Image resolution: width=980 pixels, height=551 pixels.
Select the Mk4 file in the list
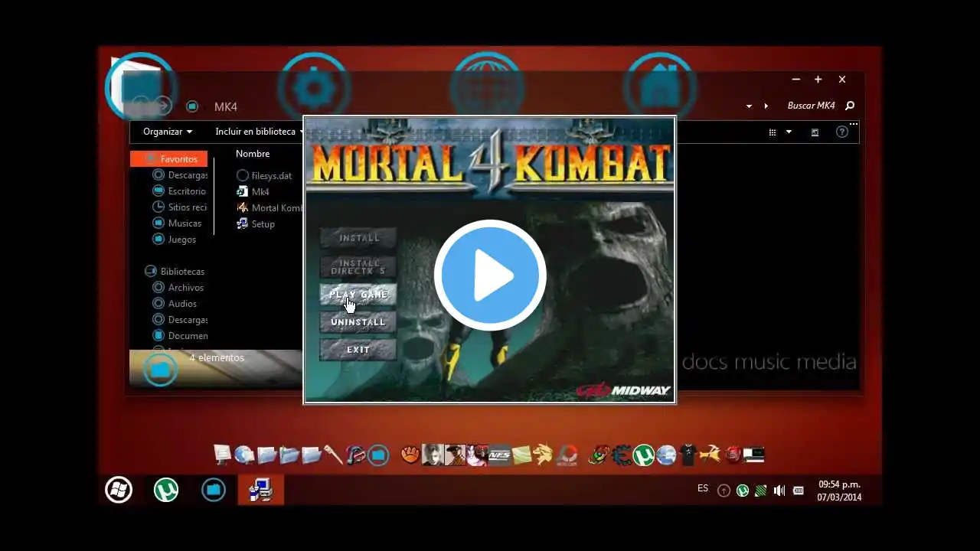[253, 192]
